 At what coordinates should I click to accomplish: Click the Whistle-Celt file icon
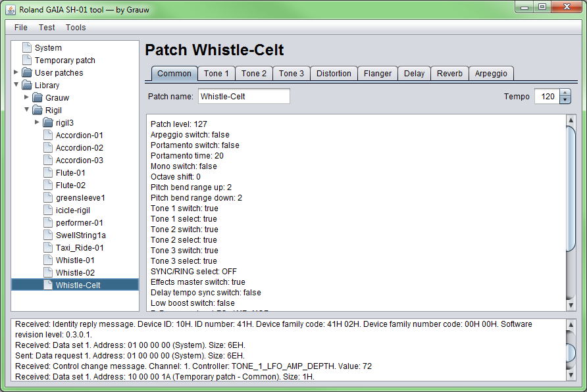(48, 285)
